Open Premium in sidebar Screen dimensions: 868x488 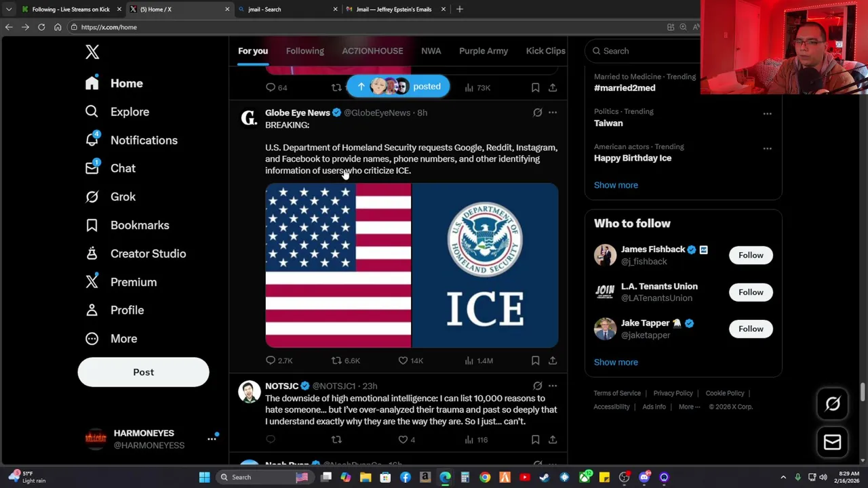click(x=121, y=282)
